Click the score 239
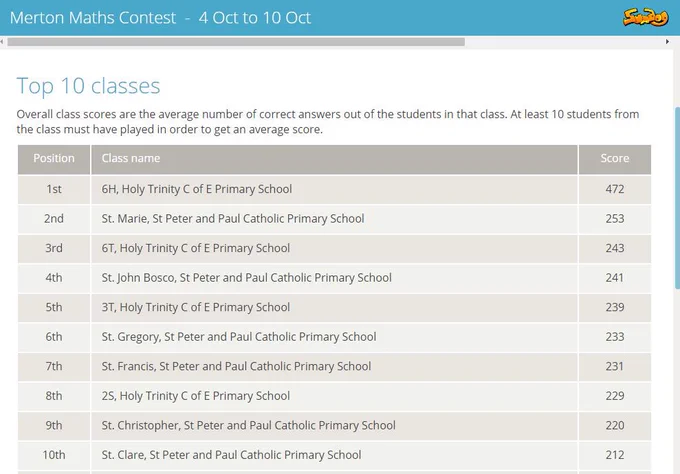Screen dimensions: 680x474 615,307
